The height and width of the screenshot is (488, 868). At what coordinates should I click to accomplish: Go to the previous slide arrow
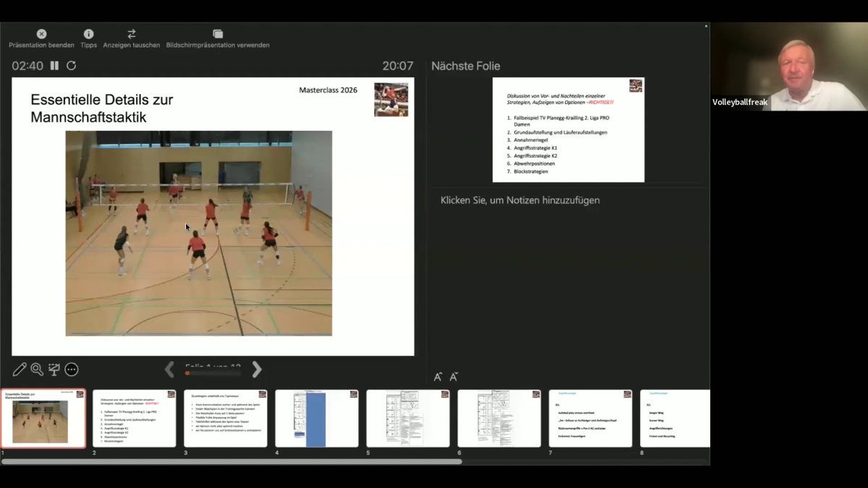169,369
